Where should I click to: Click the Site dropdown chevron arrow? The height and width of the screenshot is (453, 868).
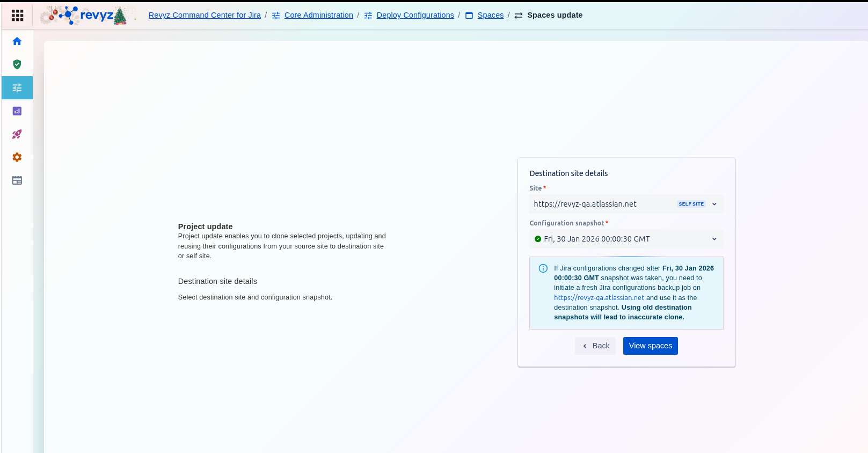tap(714, 204)
